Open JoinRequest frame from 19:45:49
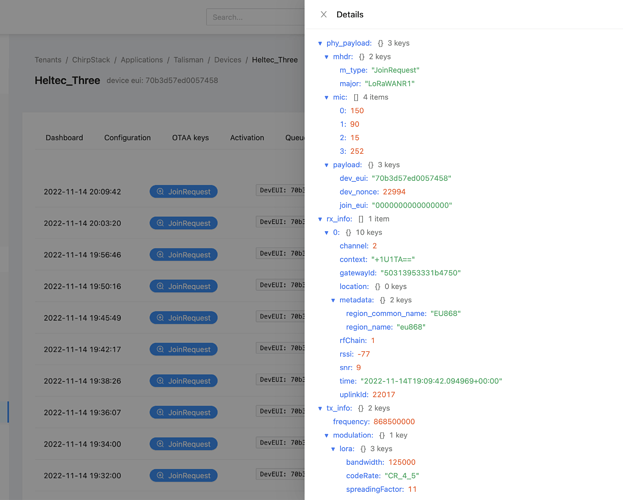 (x=184, y=318)
